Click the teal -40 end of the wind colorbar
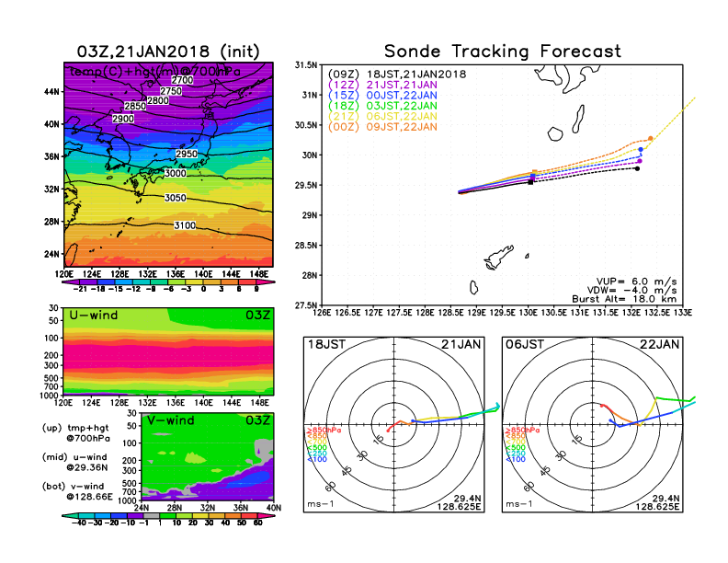The width and height of the screenshot is (728, 563). click(70, 515)
